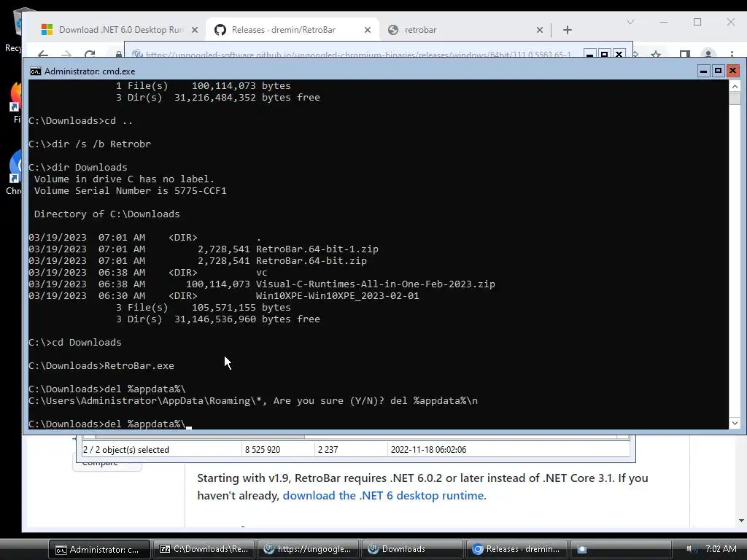Activate the Releases dremin Chrome taskbar button

click(516, 549)
